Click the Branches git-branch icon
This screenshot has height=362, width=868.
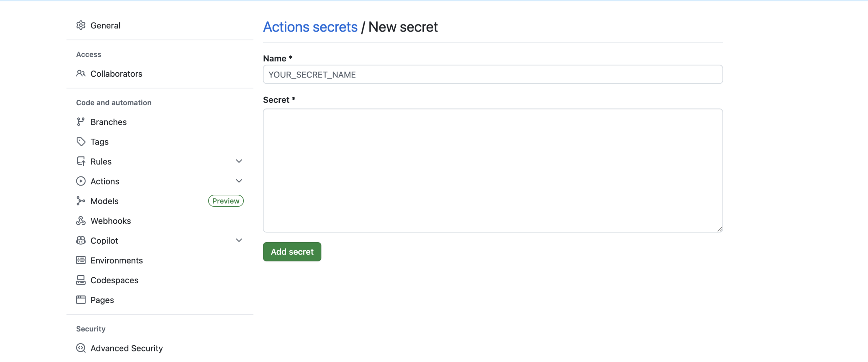click(x=81, y=122)
